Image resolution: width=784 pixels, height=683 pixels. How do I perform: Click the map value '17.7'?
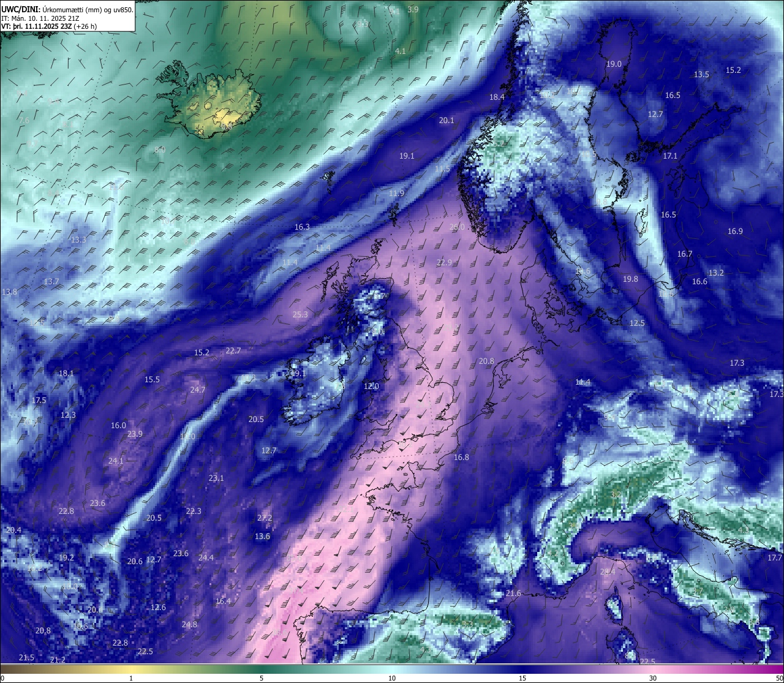click(x=775, y=557)
